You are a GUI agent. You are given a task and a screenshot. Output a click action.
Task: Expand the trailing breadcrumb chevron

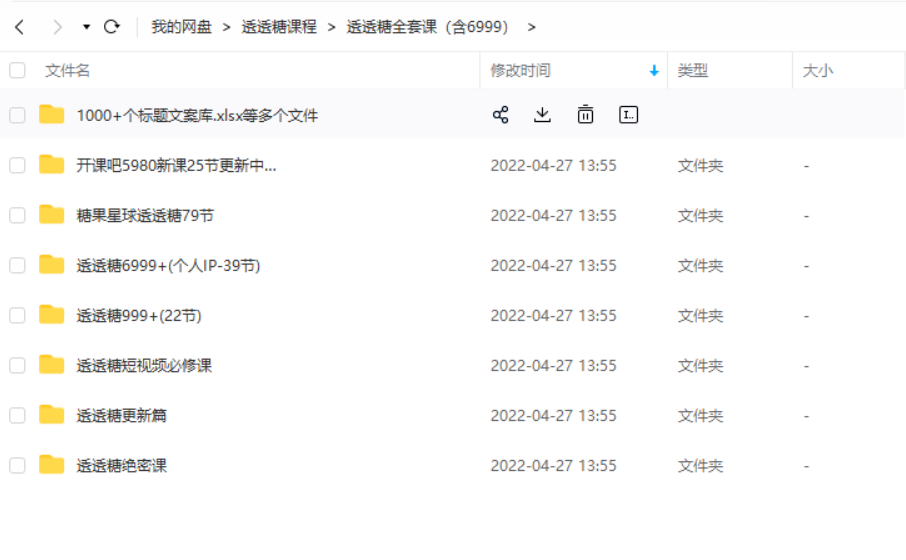point(532,27)
